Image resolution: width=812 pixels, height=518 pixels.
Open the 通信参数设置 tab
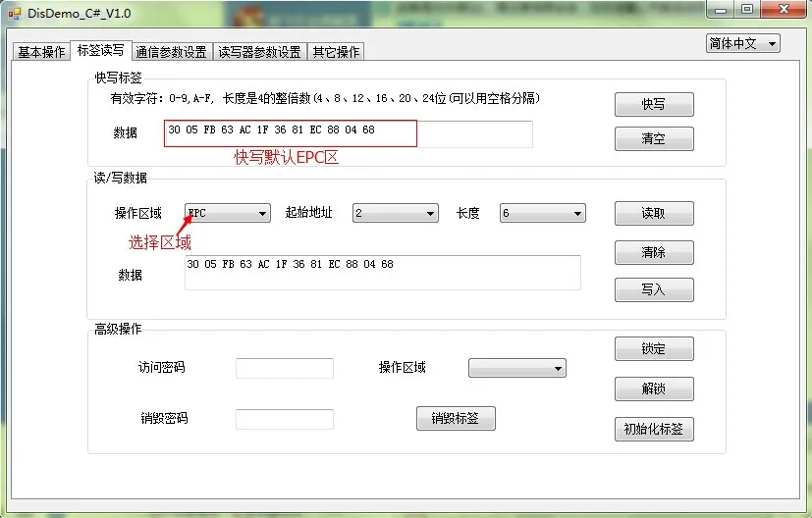172,52
